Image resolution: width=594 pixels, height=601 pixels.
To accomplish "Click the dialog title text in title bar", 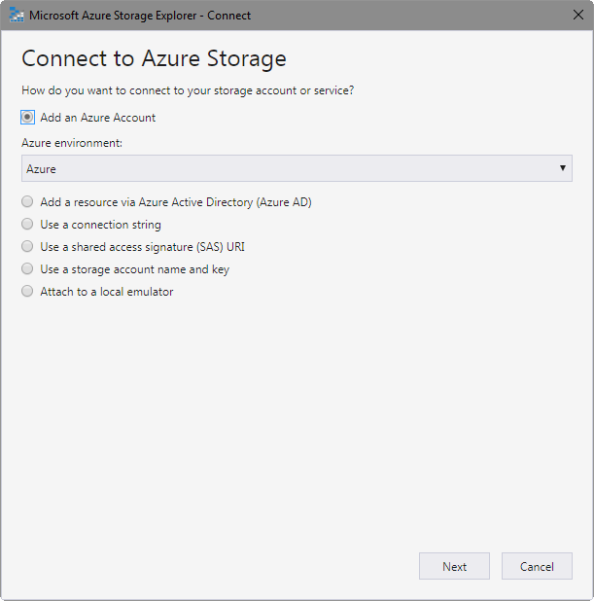I will click(139, 15).
